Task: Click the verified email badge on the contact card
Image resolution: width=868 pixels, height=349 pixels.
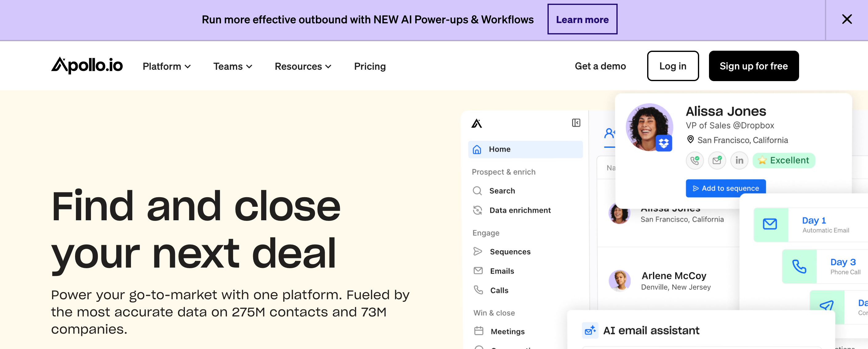Action: [x=717, y=161]
